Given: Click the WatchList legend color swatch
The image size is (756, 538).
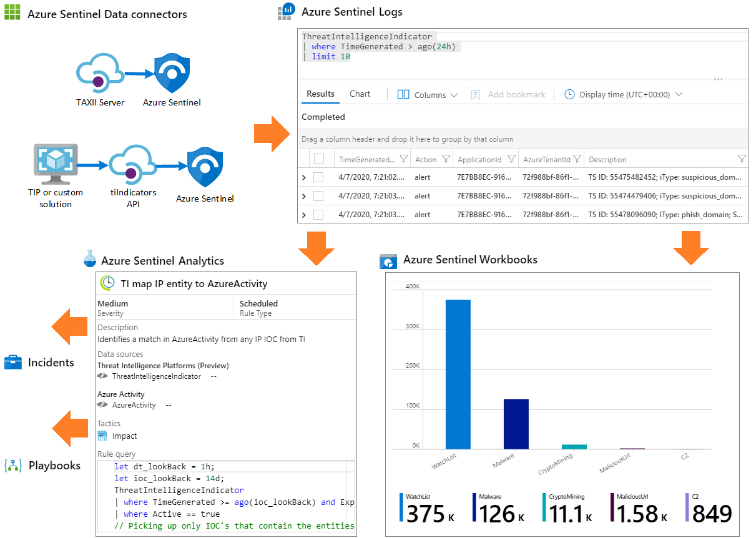Looking at the screenshot, I should tap(400, 507).
